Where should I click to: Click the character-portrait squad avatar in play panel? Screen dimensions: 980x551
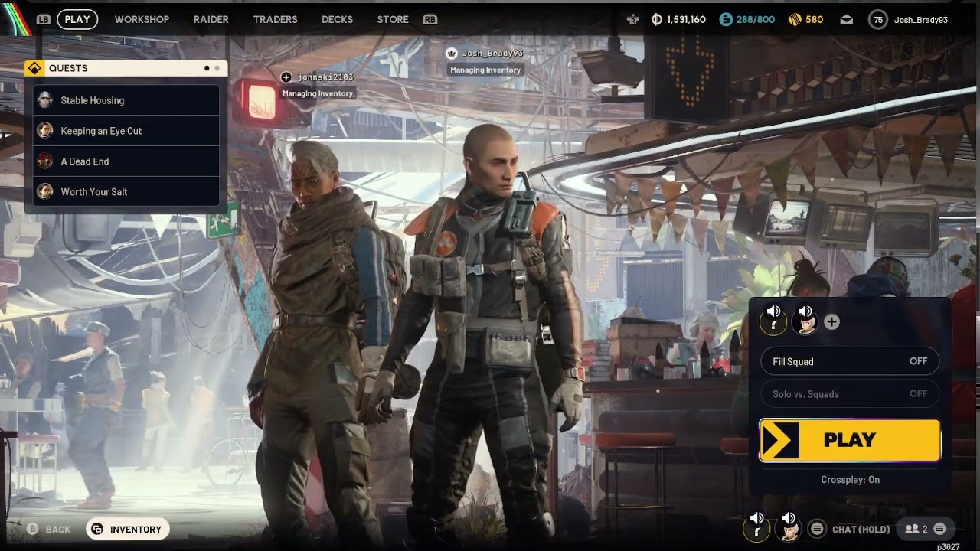(805, 323)
